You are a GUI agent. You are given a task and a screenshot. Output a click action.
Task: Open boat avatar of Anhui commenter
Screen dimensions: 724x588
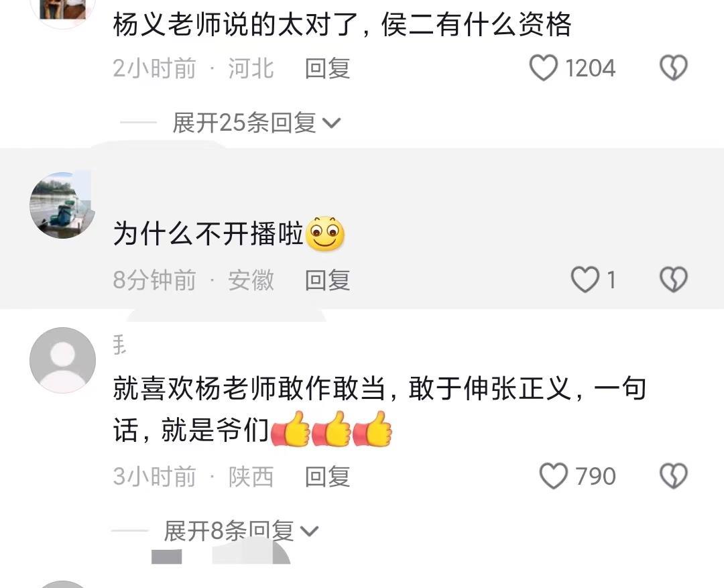62,205
